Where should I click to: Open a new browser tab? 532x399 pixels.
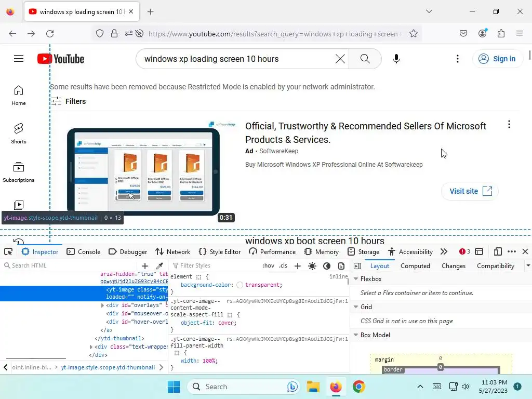point(151,12)
